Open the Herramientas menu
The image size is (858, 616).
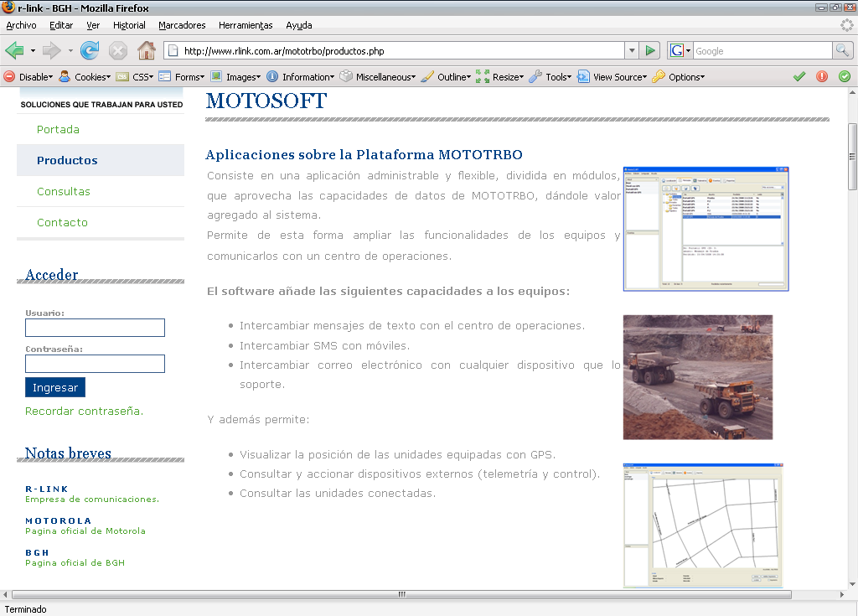(x=246, y=25)
